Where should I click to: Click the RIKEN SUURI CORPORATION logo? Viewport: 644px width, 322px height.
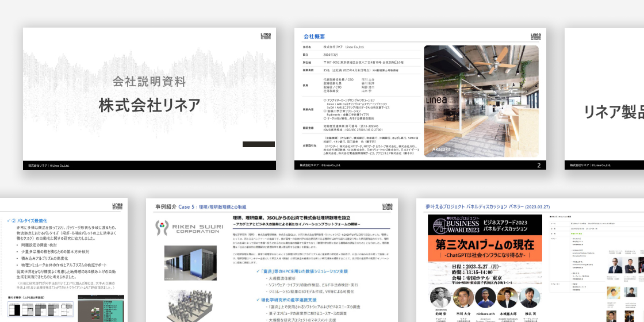click(x=189, y=228)
